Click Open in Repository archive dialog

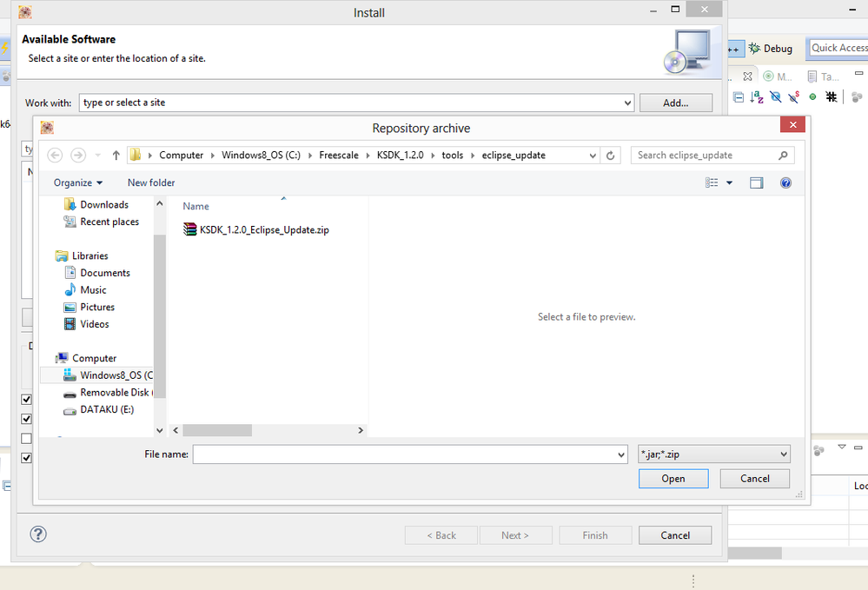click(x=673, y=479)
